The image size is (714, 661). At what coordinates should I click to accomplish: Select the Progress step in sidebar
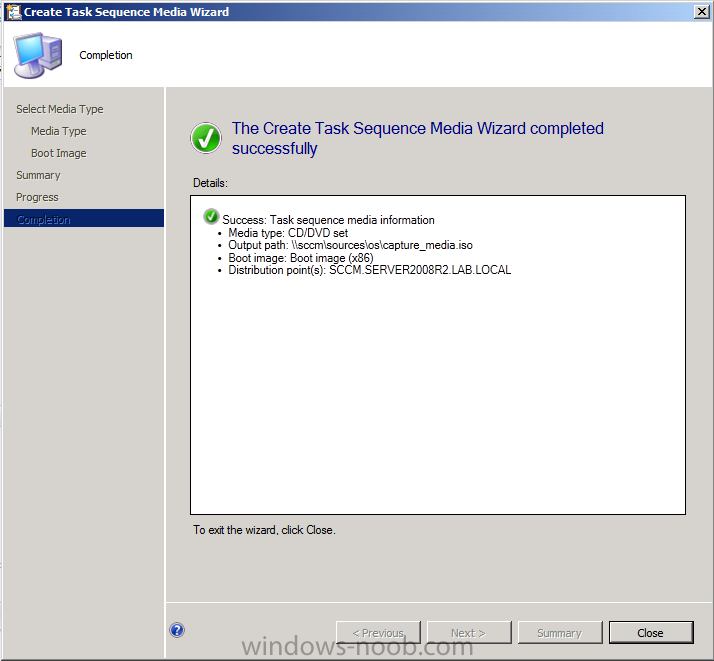point(37,197)
